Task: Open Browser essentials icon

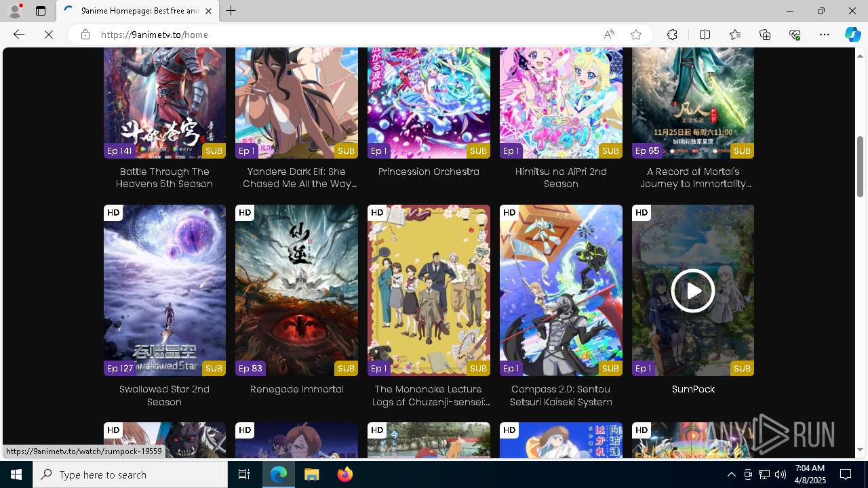Action: [795, 35]
